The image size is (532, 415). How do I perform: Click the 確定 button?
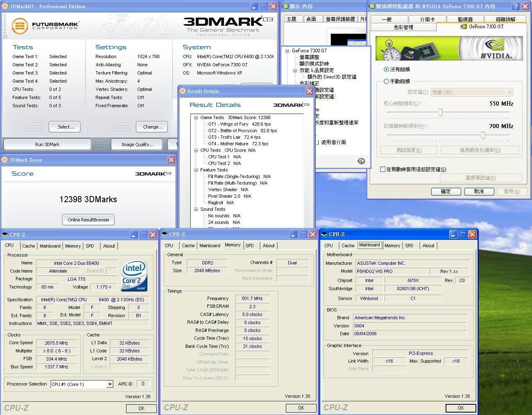(x=446, y=192)
